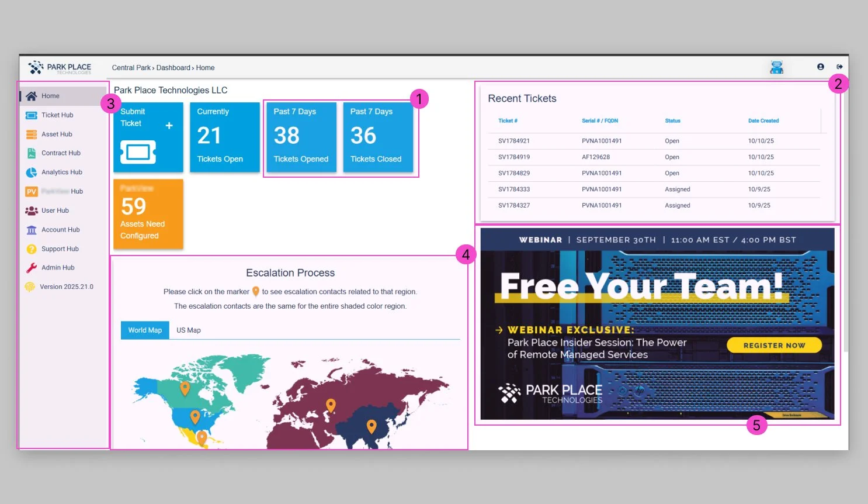This screenshot has height=504, width=868.
Task: Click the Support Hub question mark icon
Action: click(x=32, y=249)
